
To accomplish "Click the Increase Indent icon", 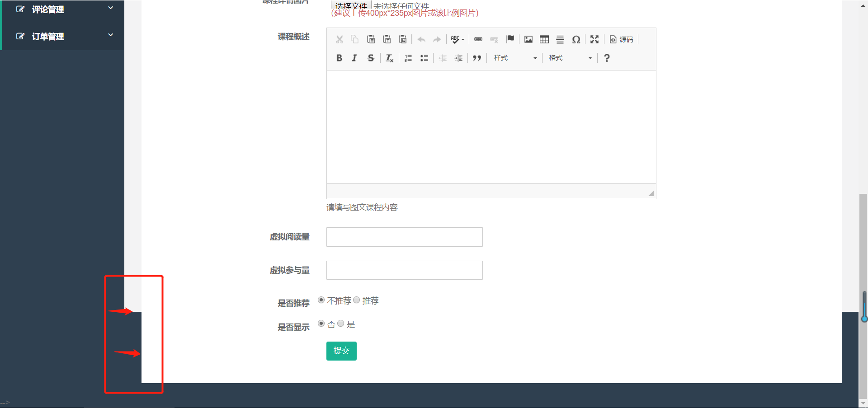I will tap(458, 58).
